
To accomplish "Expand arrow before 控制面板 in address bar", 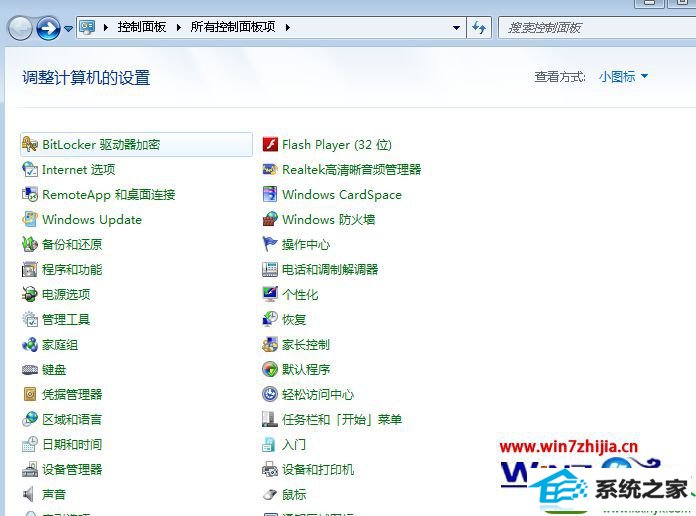I will pos(106,28).
